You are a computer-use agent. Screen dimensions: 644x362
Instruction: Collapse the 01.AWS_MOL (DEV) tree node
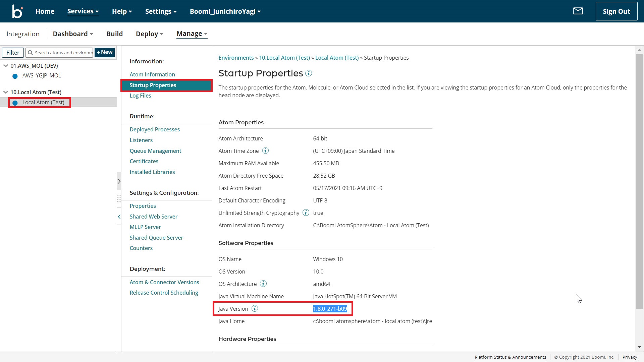point(5,66)
